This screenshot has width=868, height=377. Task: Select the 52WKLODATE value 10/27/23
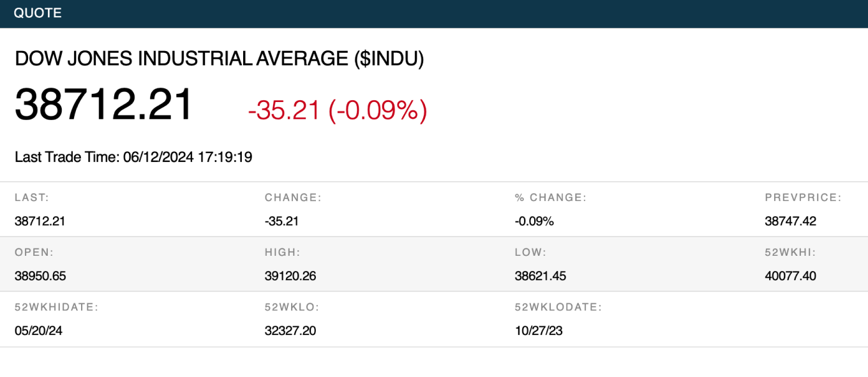[x=539, y=331]
